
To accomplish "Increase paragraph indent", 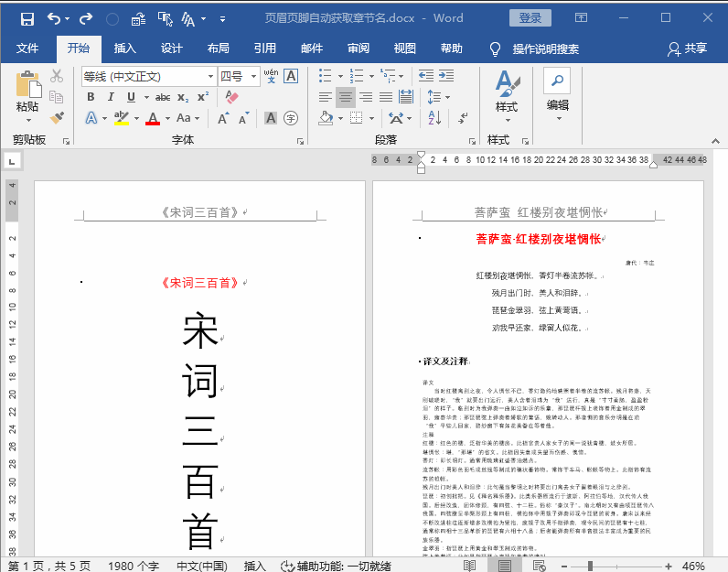I will click(x=446, y=75).
